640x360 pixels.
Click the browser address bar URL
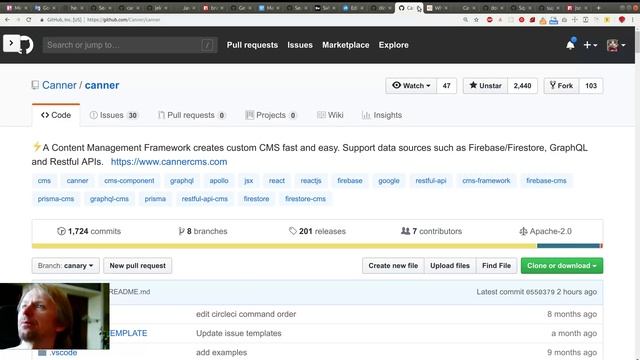pyautogui.click(x=124, y=20)
